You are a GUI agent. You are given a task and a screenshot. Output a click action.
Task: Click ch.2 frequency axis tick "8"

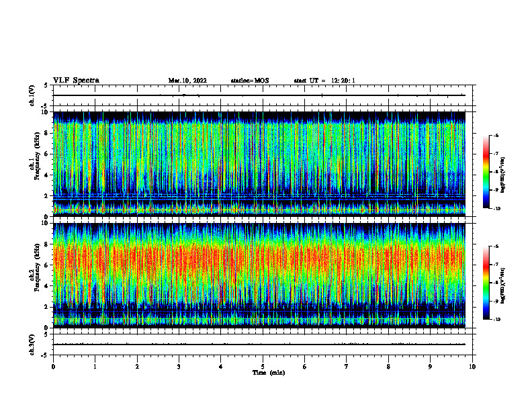pos(46,244)
